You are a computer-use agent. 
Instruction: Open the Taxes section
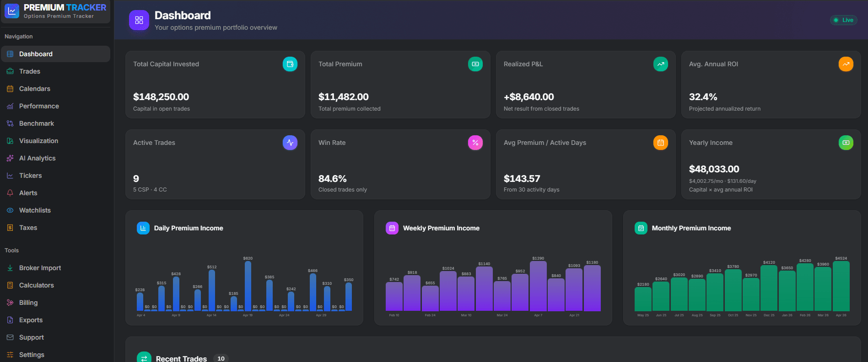pyautogui.click(x=55, y=228)
